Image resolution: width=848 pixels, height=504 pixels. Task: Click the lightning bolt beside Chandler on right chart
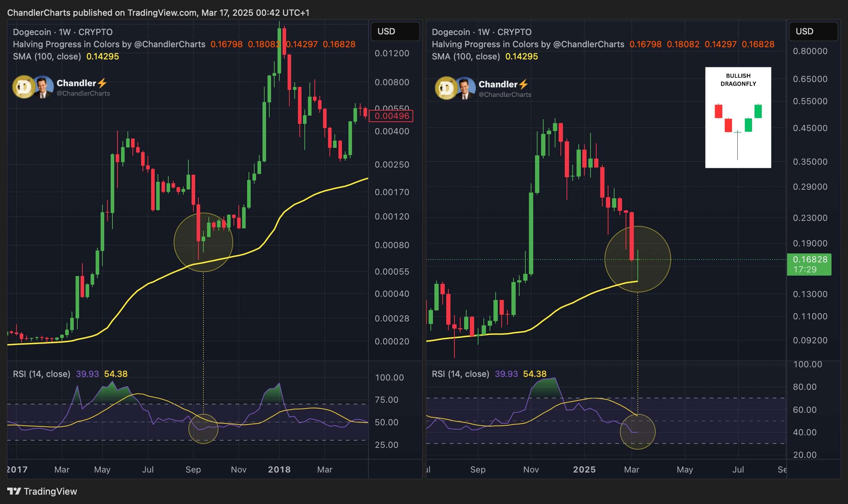coord(524,84)
